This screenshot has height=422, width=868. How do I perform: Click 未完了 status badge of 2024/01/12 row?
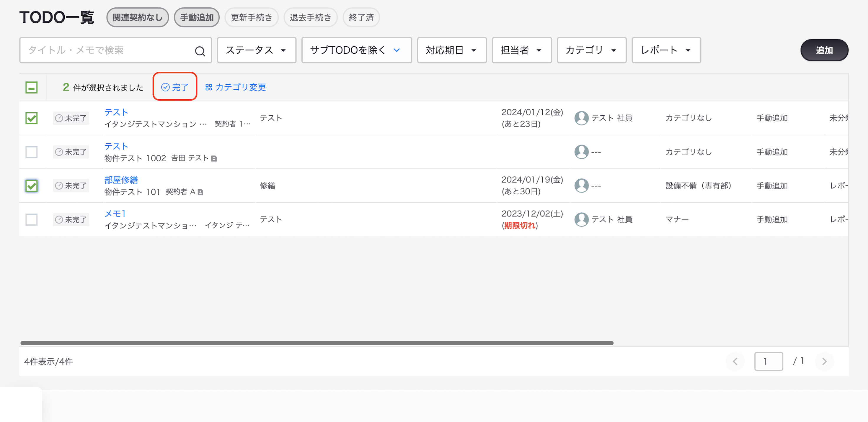[x=71, y=118]
